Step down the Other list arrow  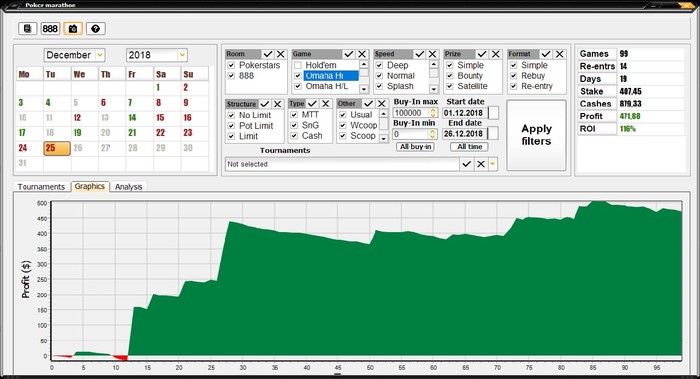(383, 139)
